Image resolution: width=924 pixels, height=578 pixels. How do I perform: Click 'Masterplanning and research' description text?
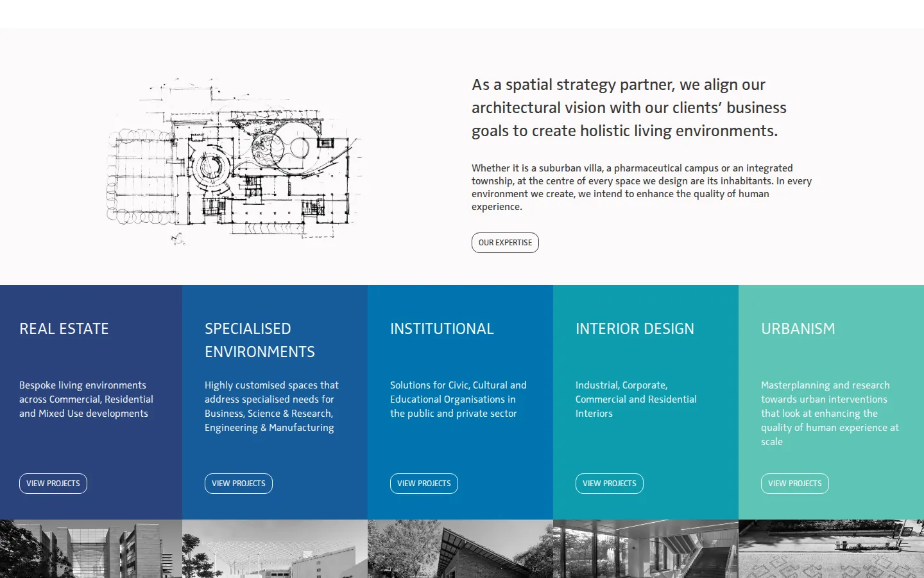coord(830,414)
